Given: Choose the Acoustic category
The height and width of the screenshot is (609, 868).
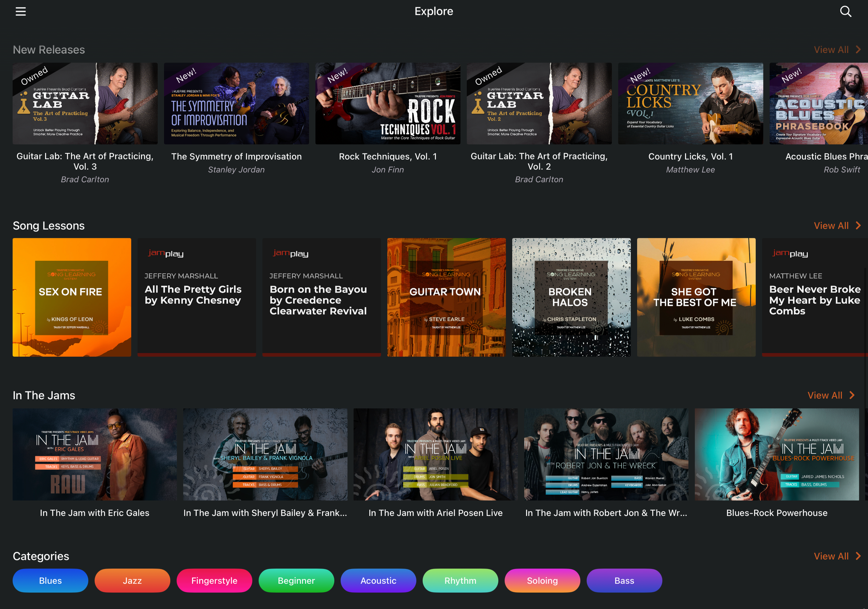Looking at the screenshot, I should pyautogui.click(x=378, y=581).
